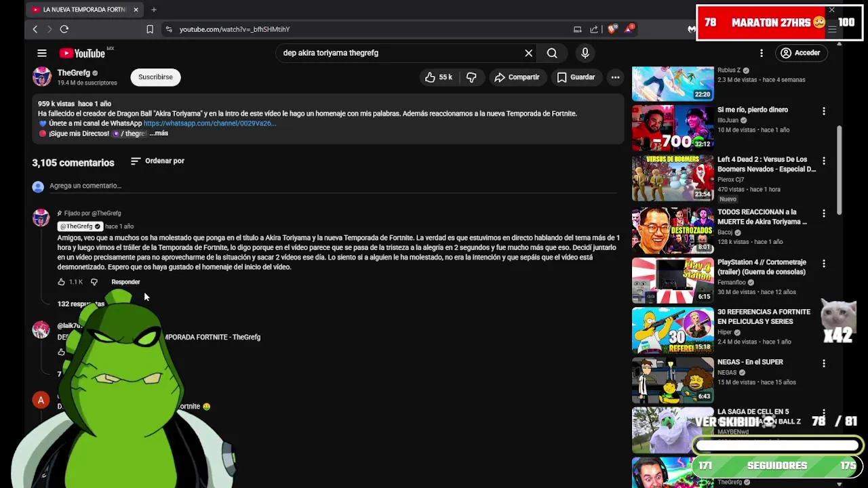Open TODOS REACCIONAN a la MUERTE video
Image resolution: width=868 pixels, height=488 pixels.
tap(762, 217)
